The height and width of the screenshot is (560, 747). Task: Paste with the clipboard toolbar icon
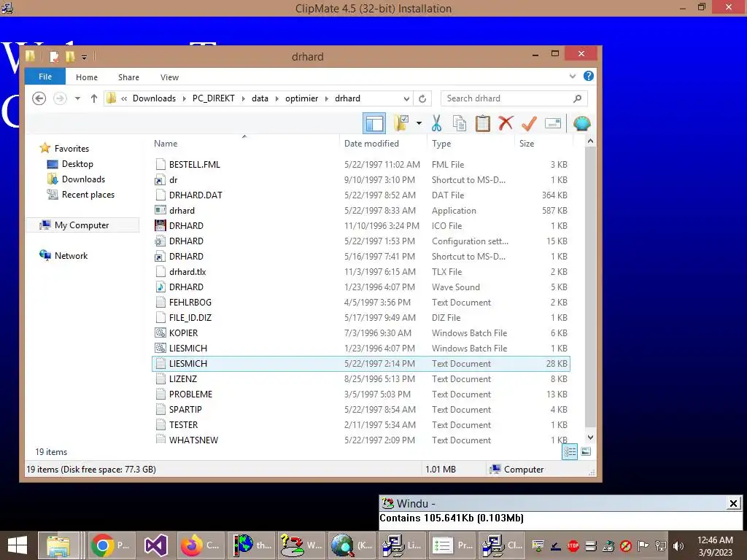pos(483,123)
